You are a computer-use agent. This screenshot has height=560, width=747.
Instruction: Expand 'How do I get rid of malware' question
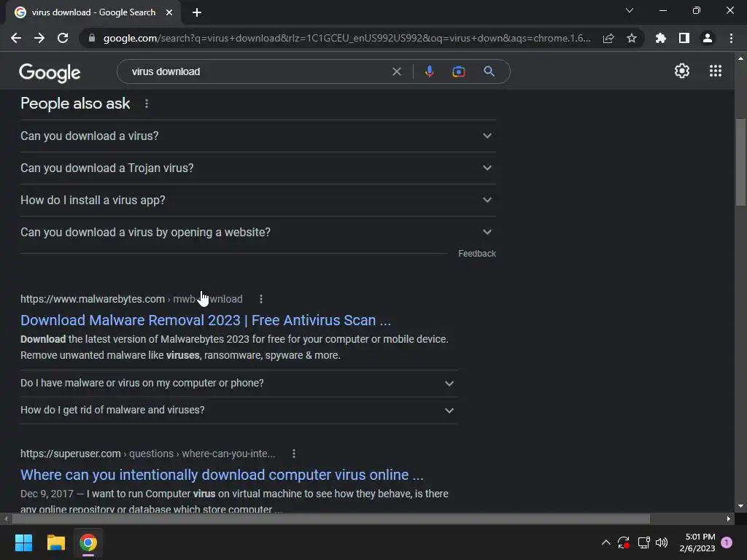click(239, 410)
